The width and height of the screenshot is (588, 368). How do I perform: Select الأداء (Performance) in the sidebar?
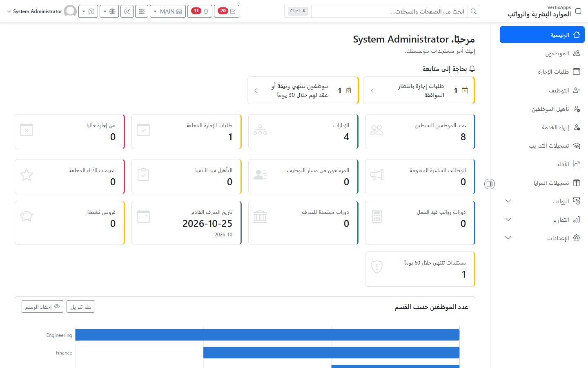click(542, 164)
